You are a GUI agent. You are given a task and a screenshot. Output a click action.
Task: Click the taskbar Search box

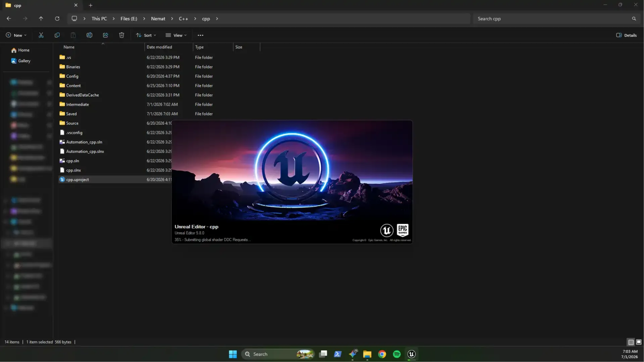278,354
